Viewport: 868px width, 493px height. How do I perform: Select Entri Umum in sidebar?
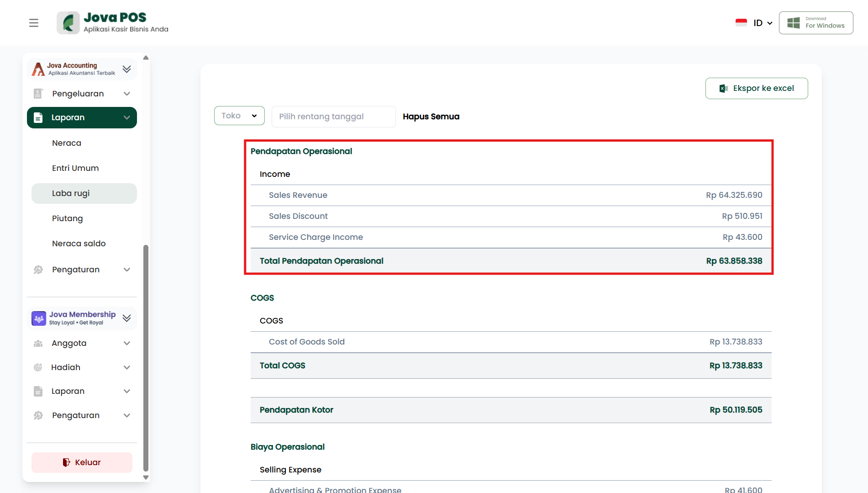pyautogui.click(x=75, y=168)
